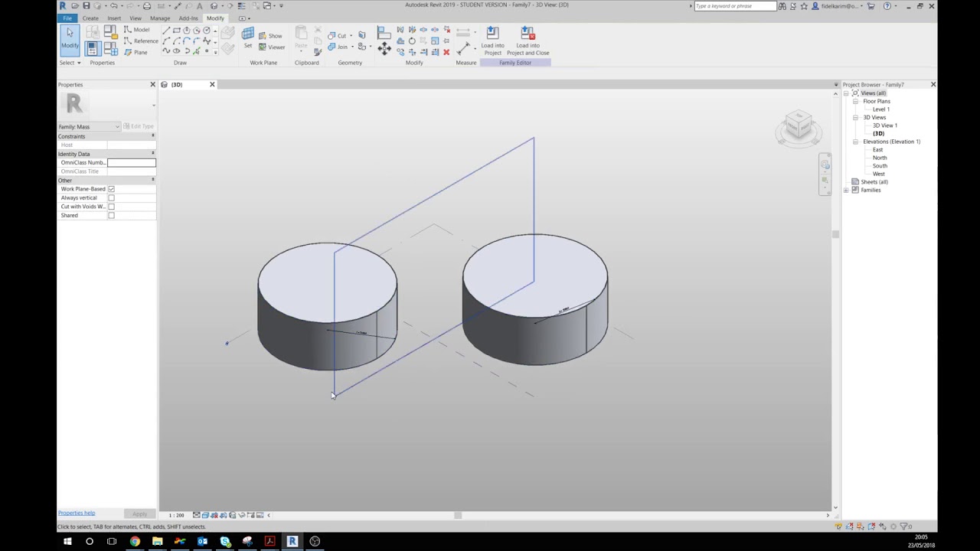Toggle Cut with Voids checkbox
Viewport: 980px width, 551px height.
[x=111, y=207]
